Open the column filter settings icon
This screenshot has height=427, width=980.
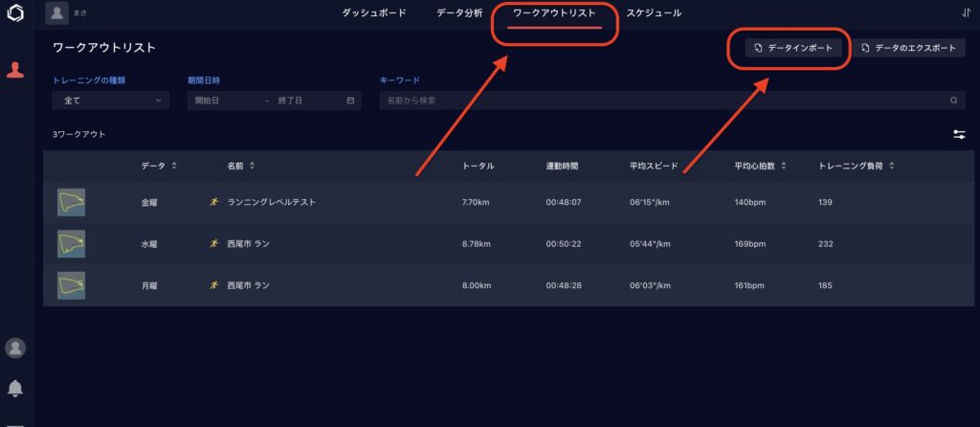coord(959,135)
